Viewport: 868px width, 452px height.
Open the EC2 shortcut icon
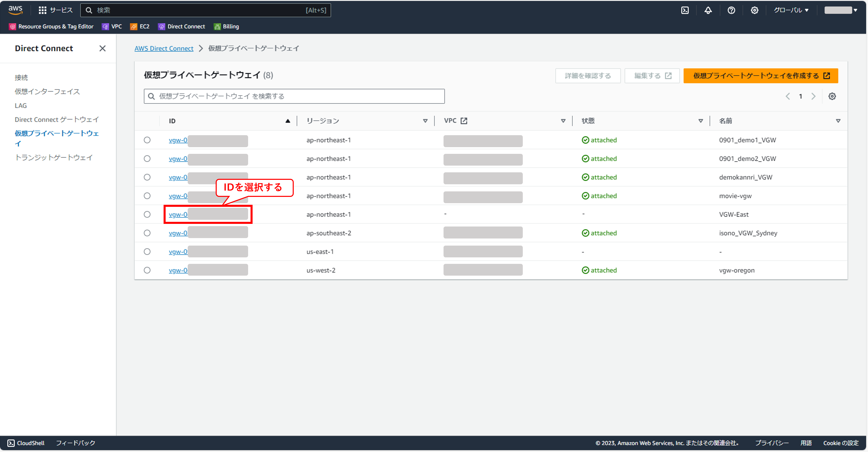(134, 27)
